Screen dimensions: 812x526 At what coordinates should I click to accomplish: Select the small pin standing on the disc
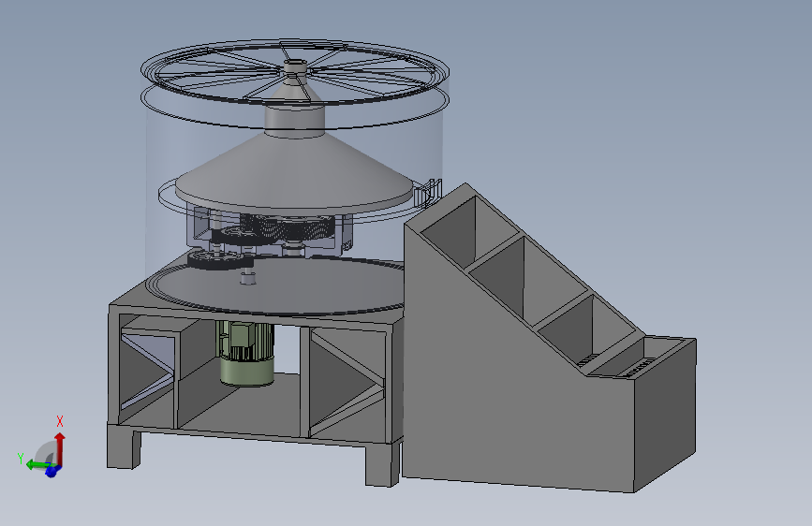click(248, 277)
